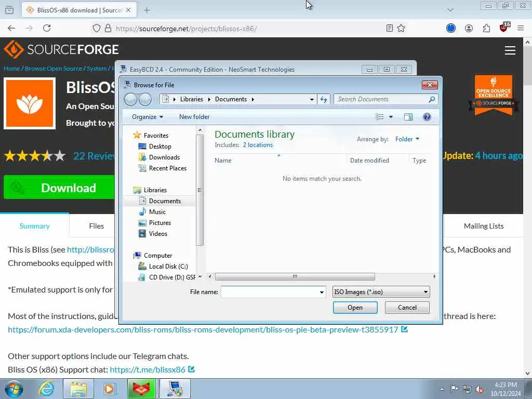The height and width of the screenshot is (399, 532).
Task: Click the BlissOS lotus project icon
Action: tap(30, 103)
